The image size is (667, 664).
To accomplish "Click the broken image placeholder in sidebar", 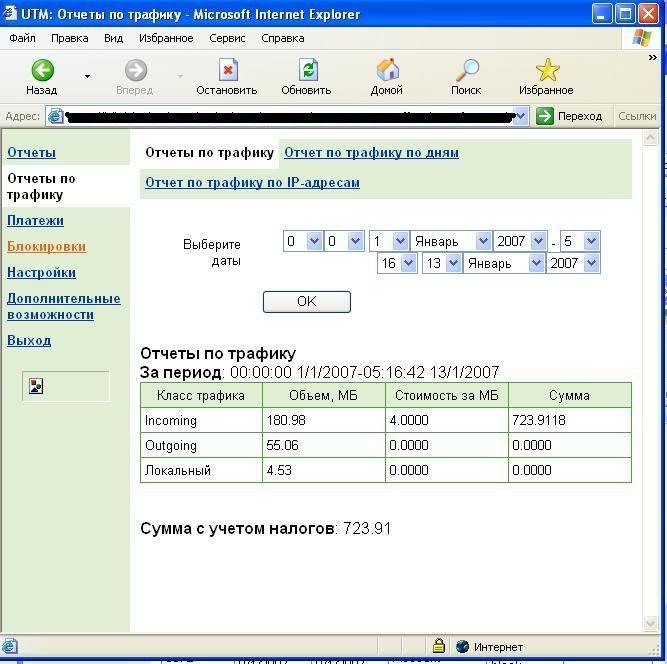I will (36, 386).
